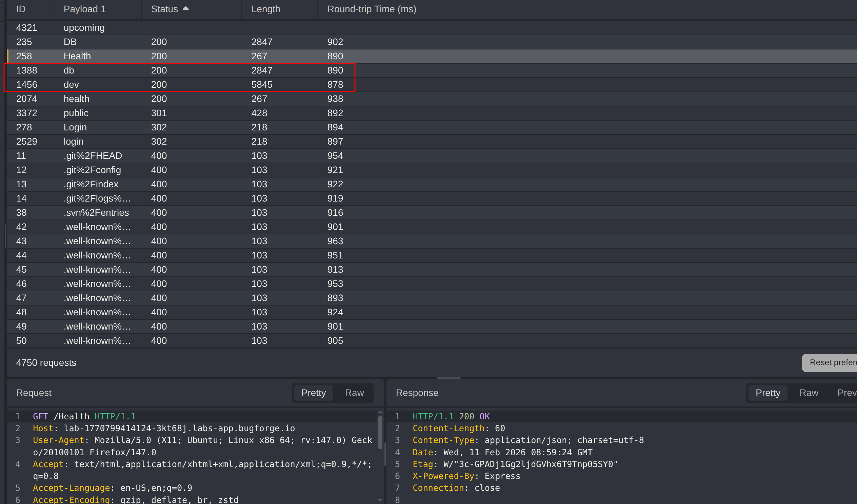Select the public 301 result row
Image resolution: width=857 pixels, height=504 pixels.
coord(170,113)
